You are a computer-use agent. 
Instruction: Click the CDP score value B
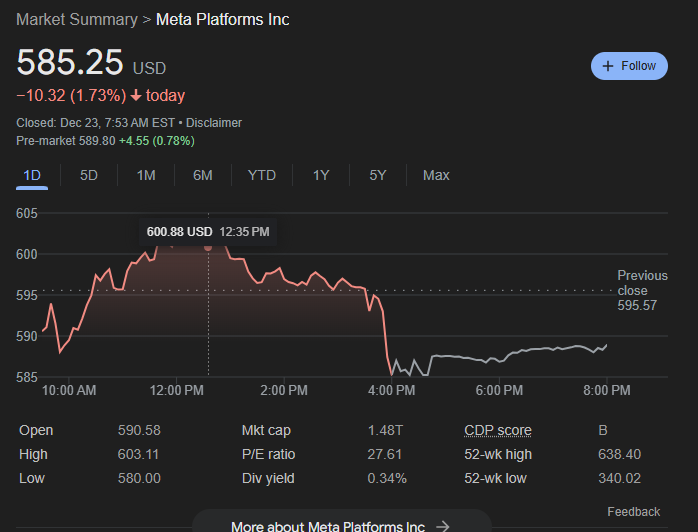pyautogui.click(x=603, y=430)
